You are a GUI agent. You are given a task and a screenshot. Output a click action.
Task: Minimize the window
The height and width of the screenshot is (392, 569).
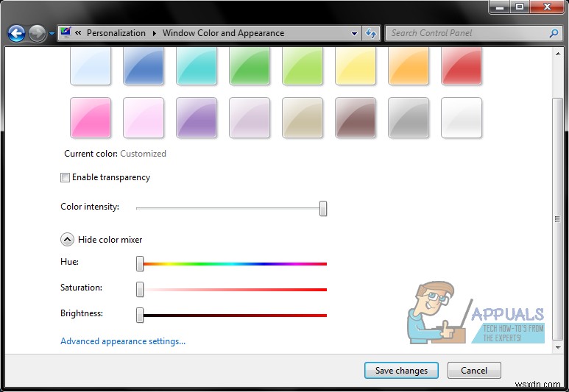coord(500,7)
